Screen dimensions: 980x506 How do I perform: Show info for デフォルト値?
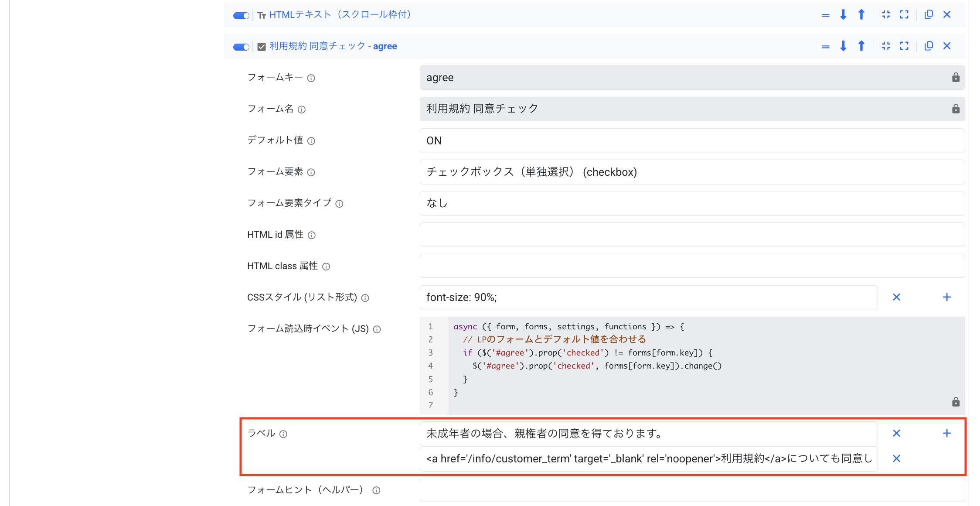tap(311, 141)
